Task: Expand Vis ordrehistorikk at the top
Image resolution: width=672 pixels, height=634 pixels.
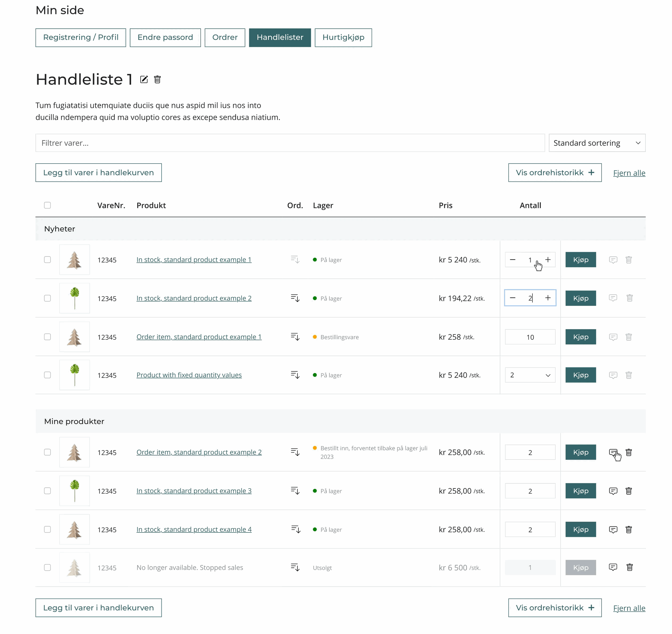Action: pyautogui.click(x=554, y=173)
